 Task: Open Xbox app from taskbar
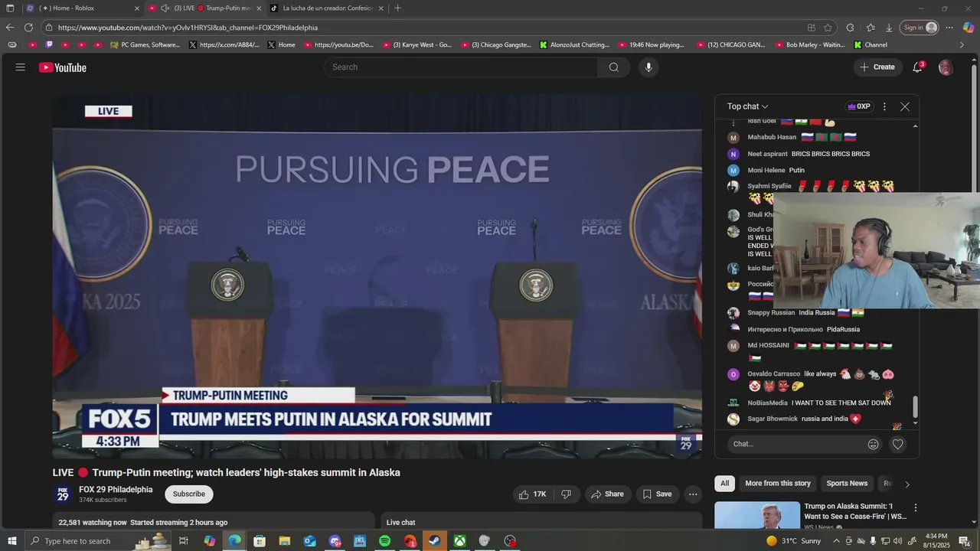[x=459, y=541]
